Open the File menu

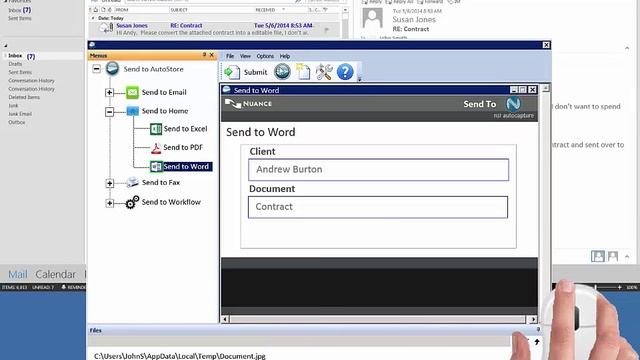pos(230,56)
